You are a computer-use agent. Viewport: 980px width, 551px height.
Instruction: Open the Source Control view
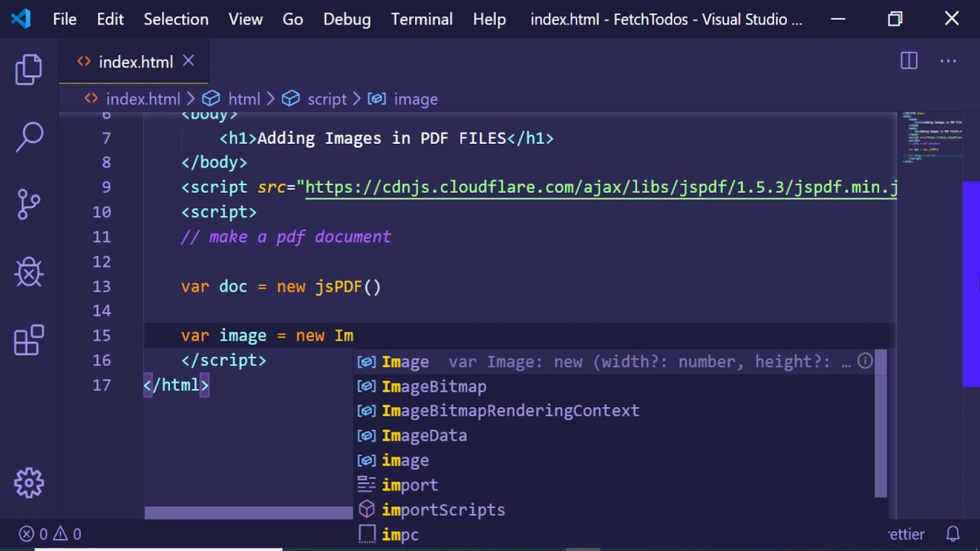tap(29, 204)
